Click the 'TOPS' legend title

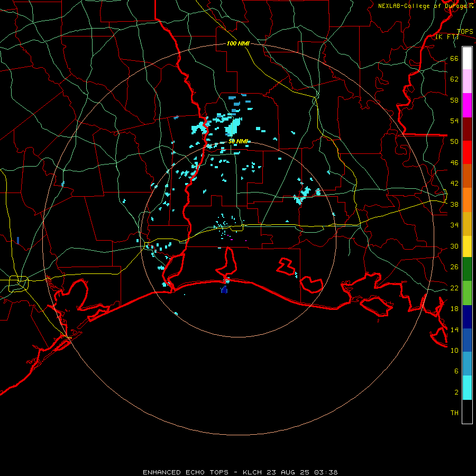point(465,32)
